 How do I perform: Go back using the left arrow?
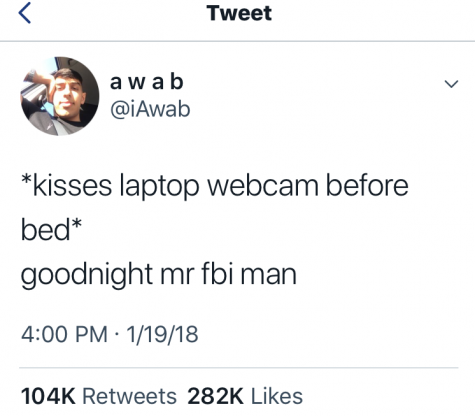25,13
